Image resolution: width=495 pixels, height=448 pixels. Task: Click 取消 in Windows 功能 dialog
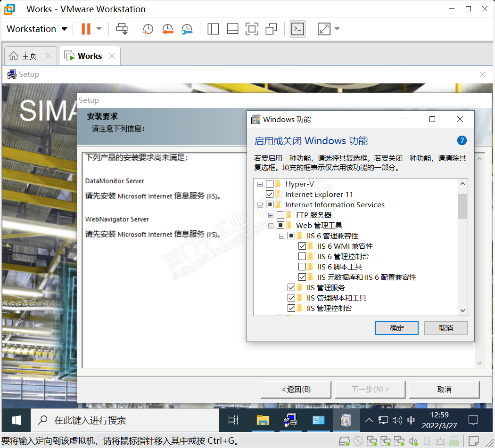point(446,328)
